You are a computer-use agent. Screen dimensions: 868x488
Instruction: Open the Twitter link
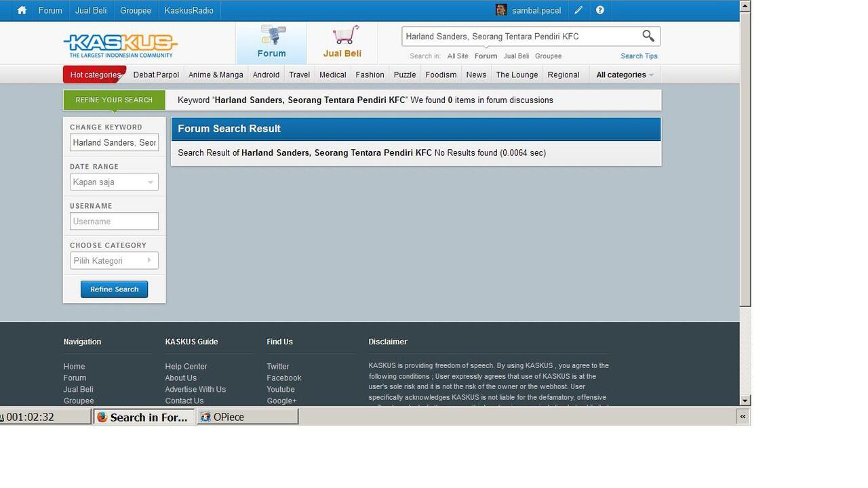[x=277, y=367]
